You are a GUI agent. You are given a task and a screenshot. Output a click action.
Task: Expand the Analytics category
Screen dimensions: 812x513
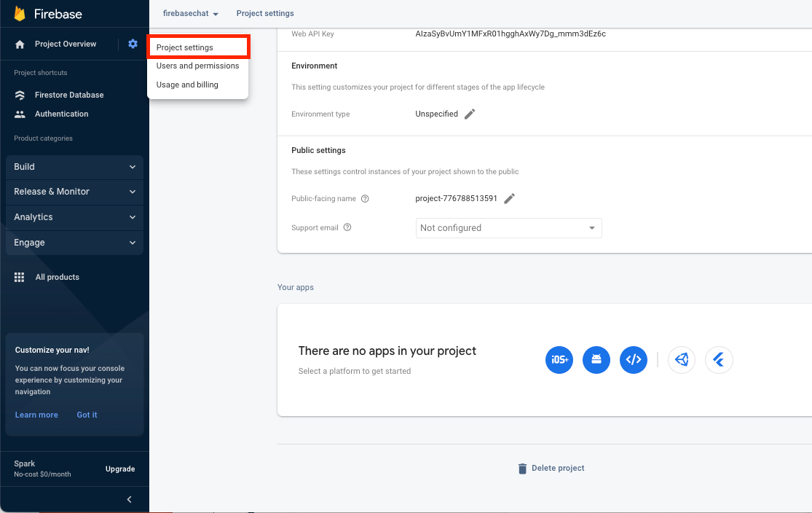point(74,217)
